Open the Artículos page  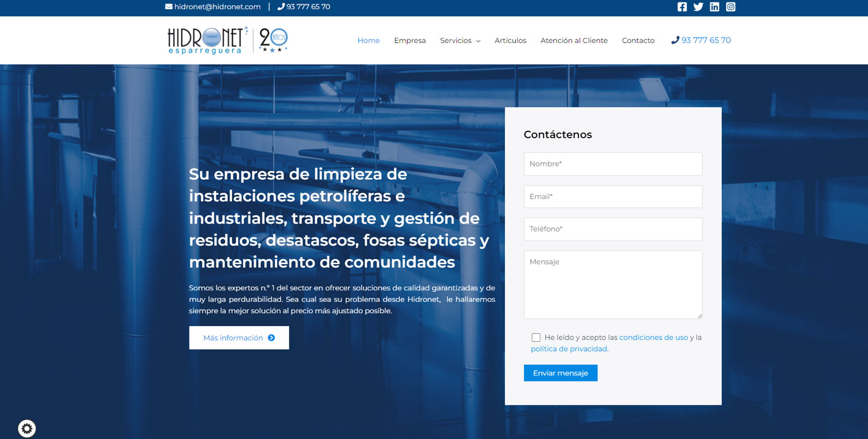pyautogui.click(x=510, y=41)
